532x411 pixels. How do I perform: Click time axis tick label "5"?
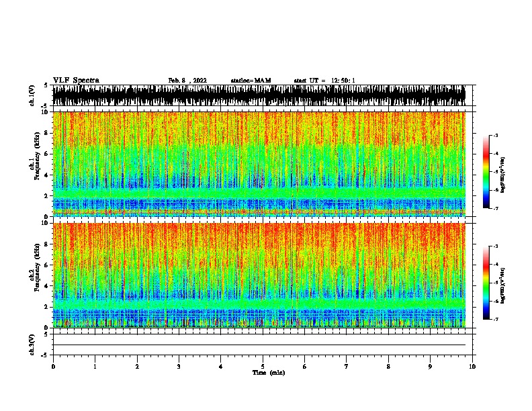(x=263, y=367)
